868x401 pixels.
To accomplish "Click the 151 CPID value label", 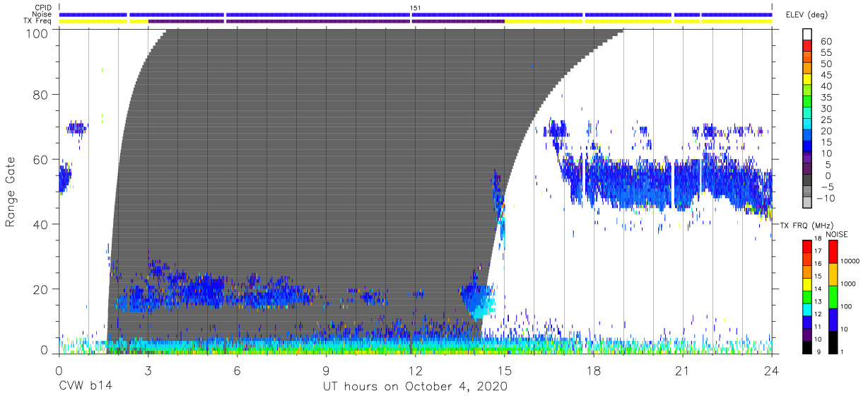I will pos(416,8).
